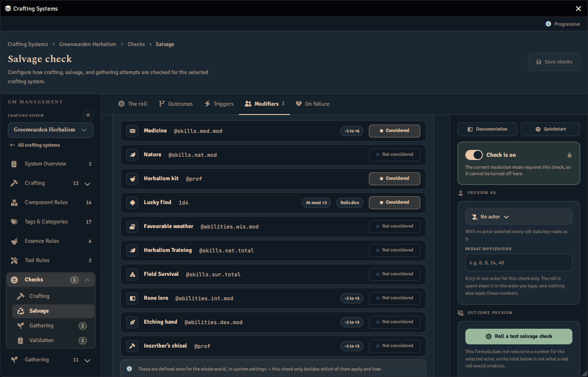Go back to All crafting systems

[x=35, y=145]
